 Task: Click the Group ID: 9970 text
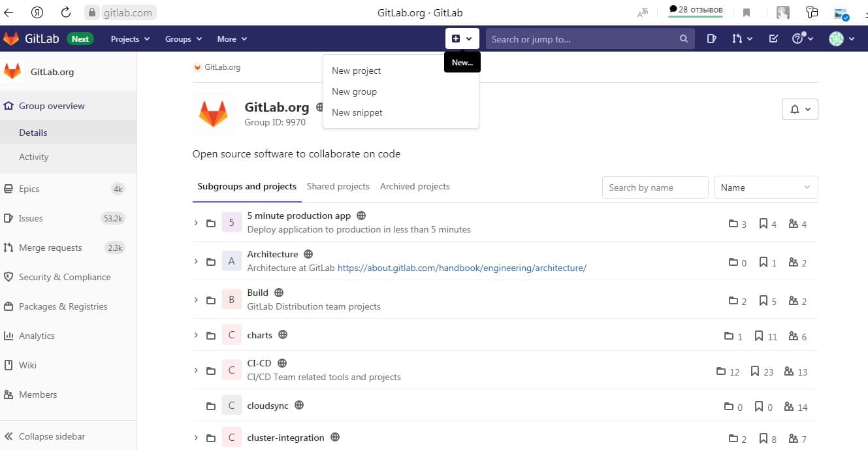(x=275, y=122)
